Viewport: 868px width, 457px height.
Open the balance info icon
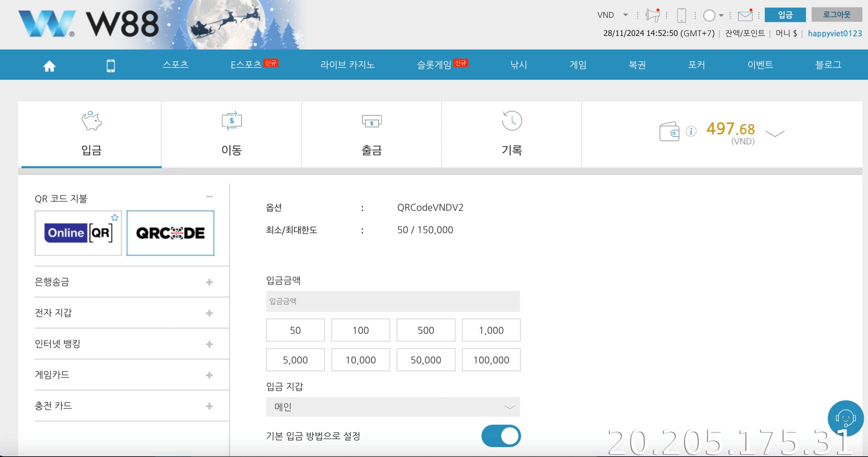tap(691, 131)
